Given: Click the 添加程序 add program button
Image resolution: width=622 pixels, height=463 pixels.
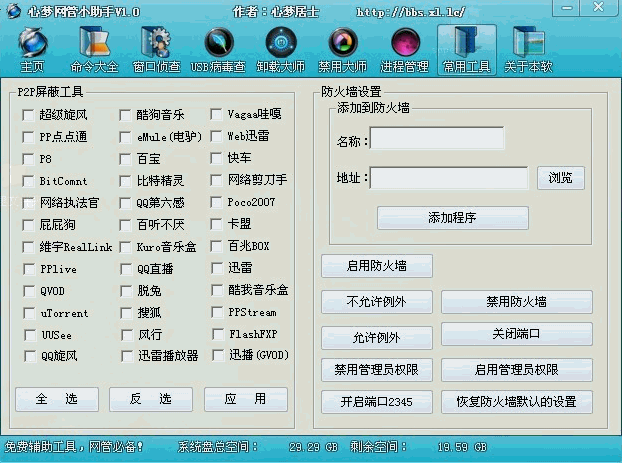Looking at the screenshot, I should [453, 218].
